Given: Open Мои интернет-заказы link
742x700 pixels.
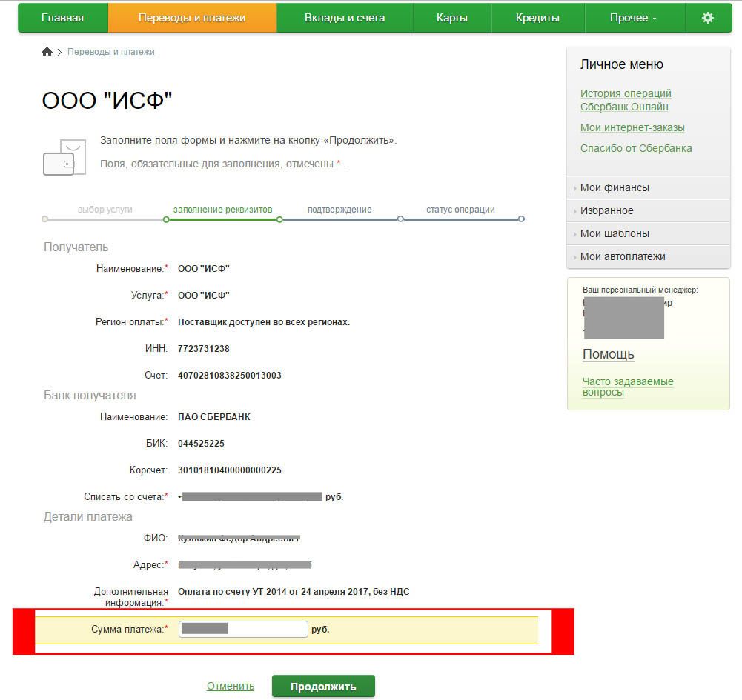Looking at the screenshot, I should pos(632,127).
